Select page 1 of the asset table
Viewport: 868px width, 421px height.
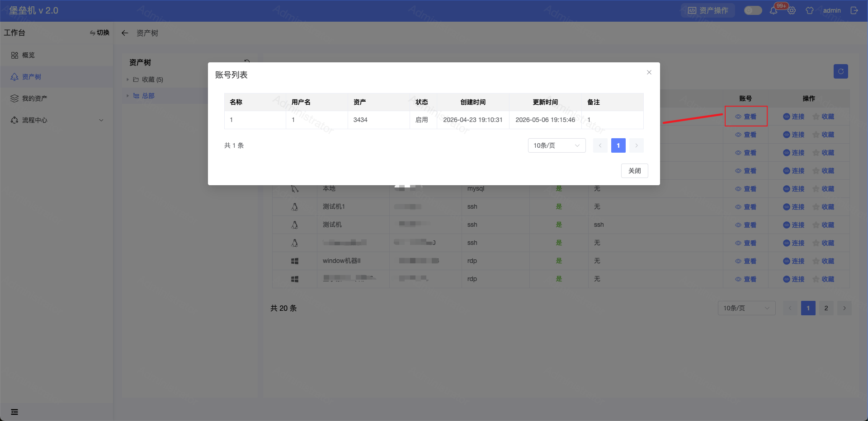tap(808, 308)
